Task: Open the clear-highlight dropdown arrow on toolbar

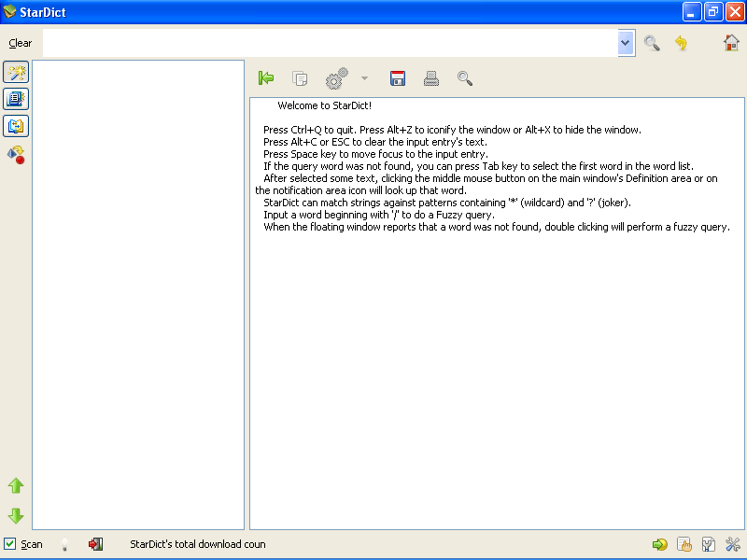Action: (364, 78)
